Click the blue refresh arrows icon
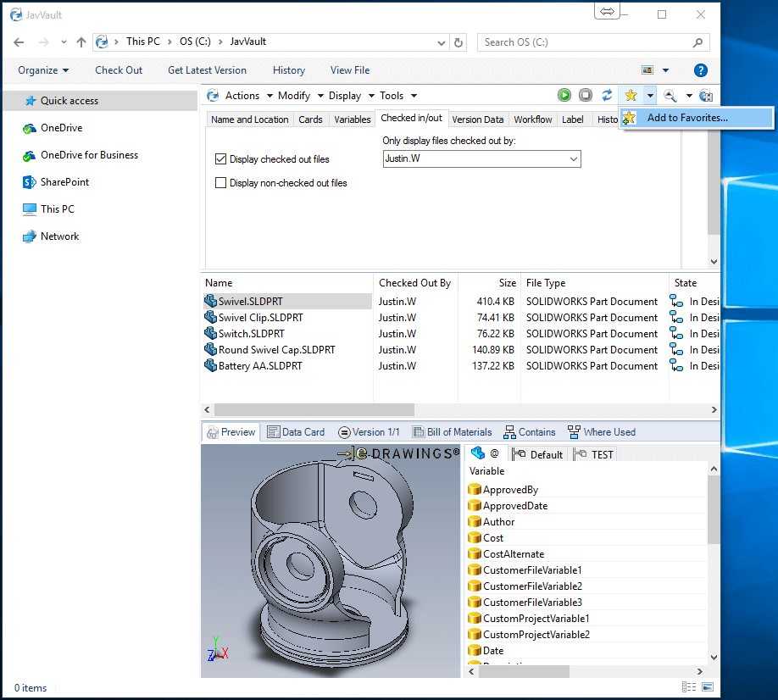The image size is (778, 700). click(607, 95)
